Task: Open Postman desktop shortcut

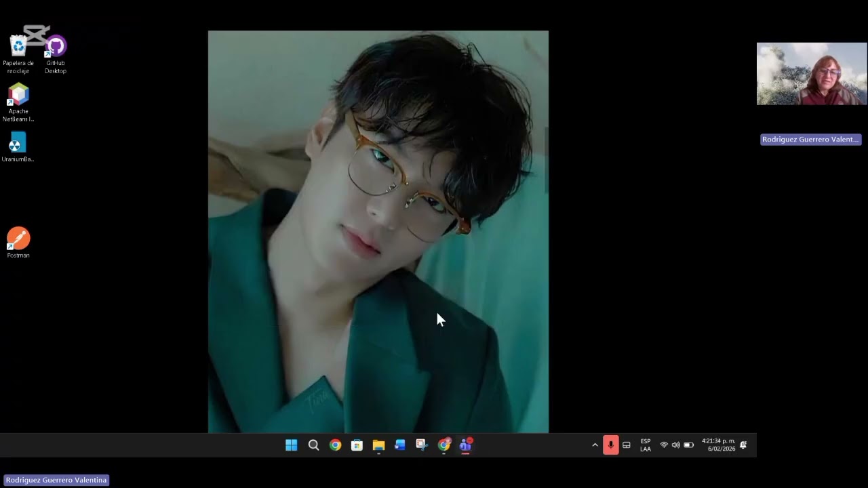Action: [x=18, y=243]
